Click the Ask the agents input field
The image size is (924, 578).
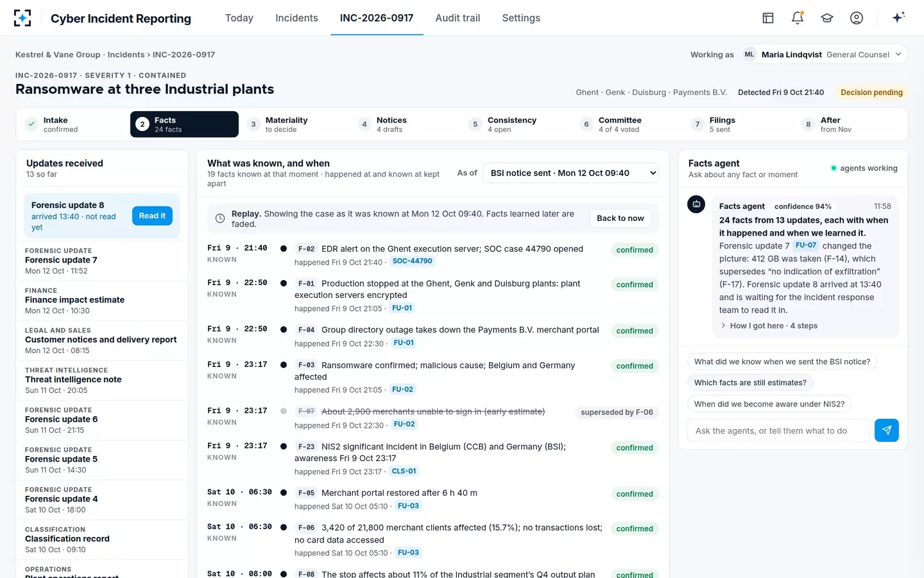[779, 431]
